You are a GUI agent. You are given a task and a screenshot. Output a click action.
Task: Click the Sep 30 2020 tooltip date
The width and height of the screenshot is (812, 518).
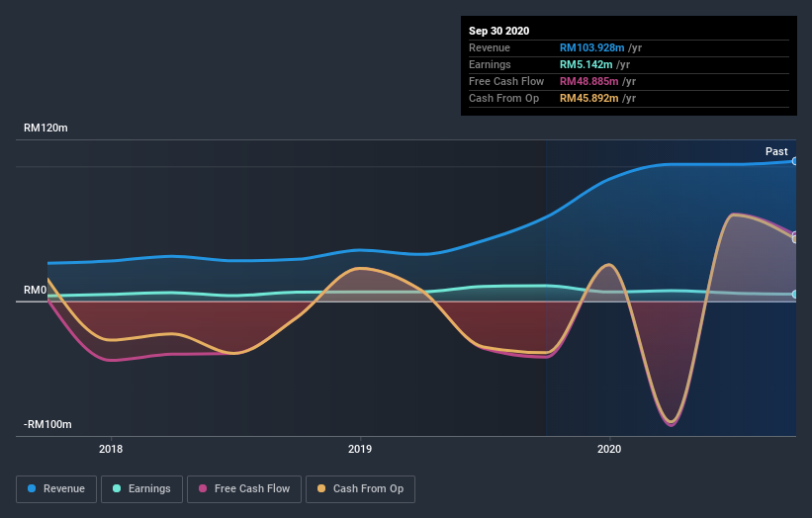(499, 31)
